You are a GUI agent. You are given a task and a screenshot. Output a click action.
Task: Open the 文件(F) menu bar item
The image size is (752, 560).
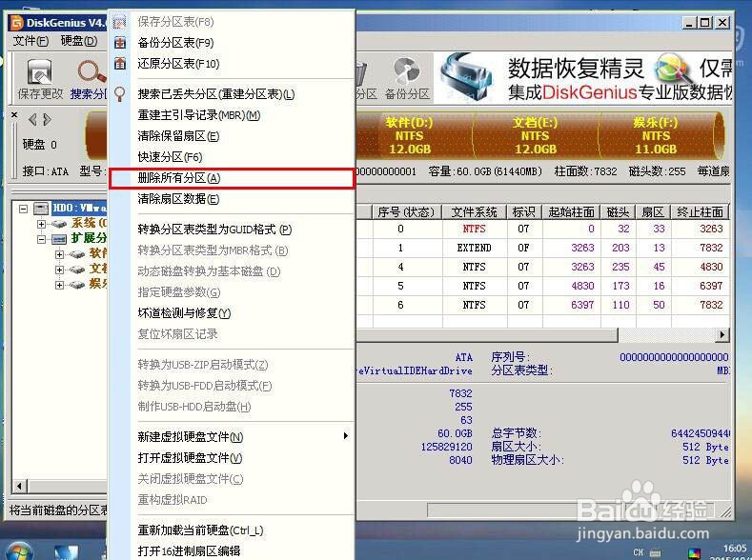[30, 41]
